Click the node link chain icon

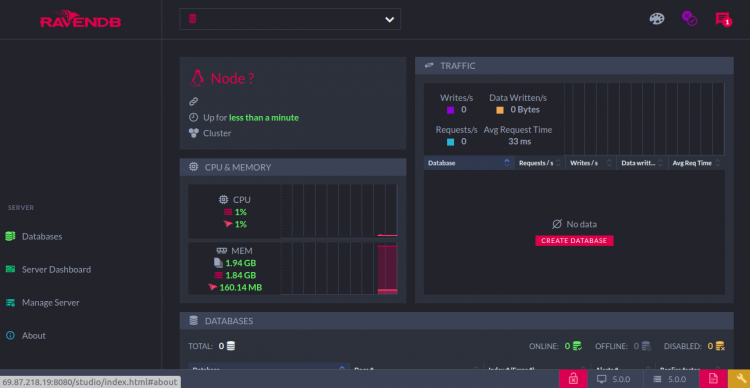tap(193, 101)
